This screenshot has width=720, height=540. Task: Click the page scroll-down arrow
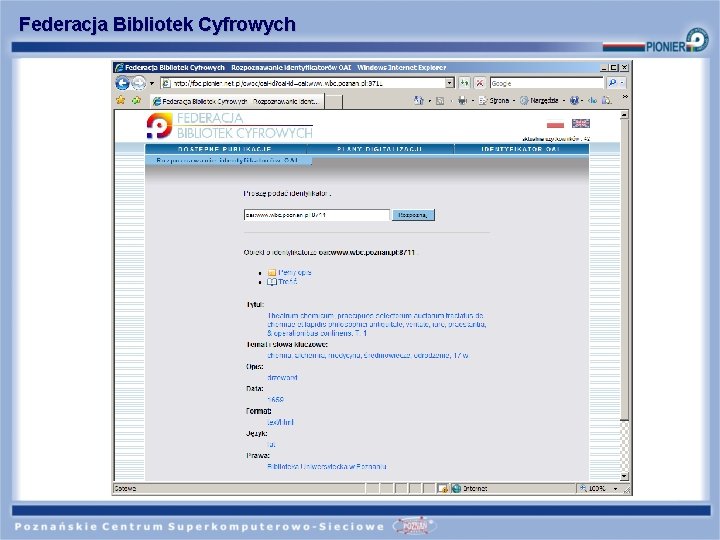pos(624,476)
